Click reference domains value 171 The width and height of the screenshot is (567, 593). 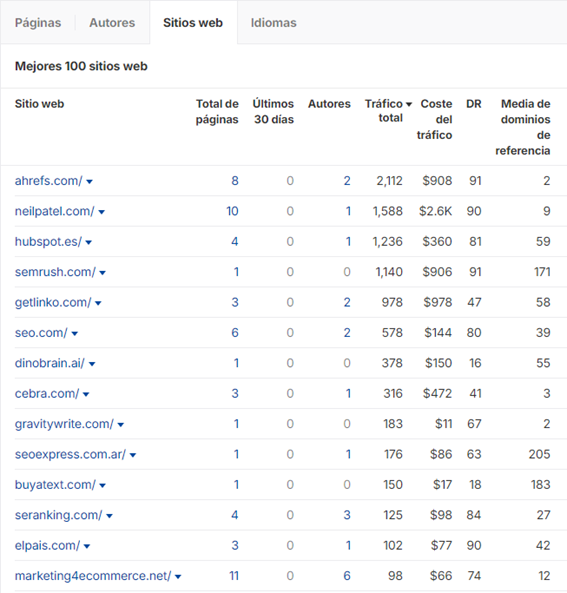542,272
